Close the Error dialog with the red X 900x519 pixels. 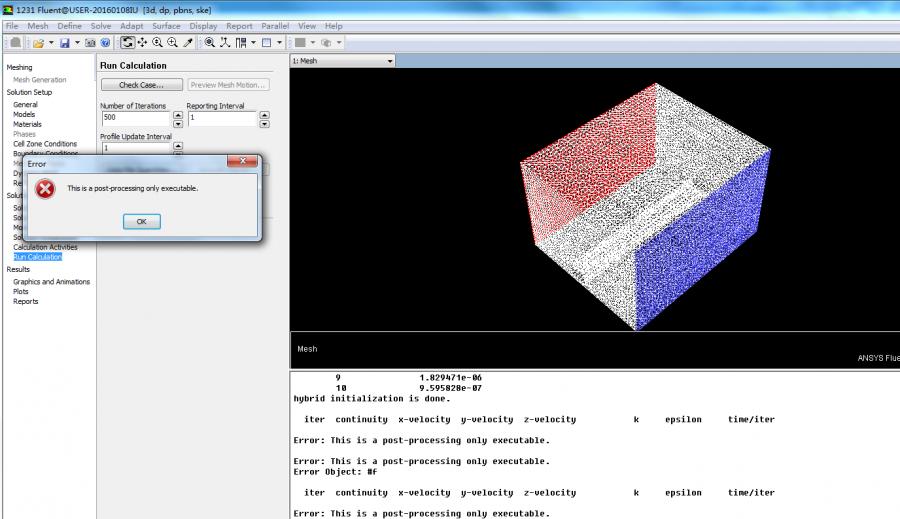point(242,161)
